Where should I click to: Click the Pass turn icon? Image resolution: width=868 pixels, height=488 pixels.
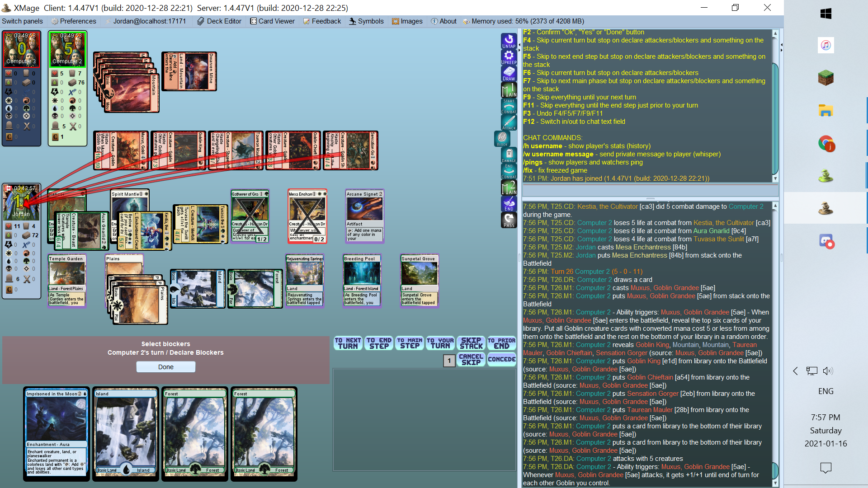[509, 220]
